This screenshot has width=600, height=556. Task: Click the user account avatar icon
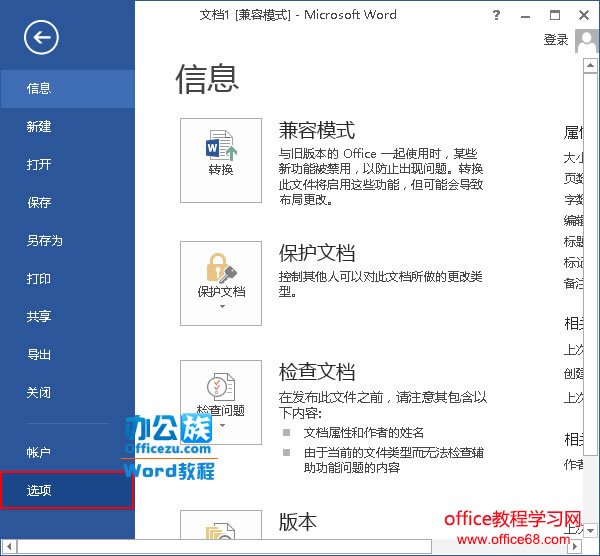click(587, 40)
